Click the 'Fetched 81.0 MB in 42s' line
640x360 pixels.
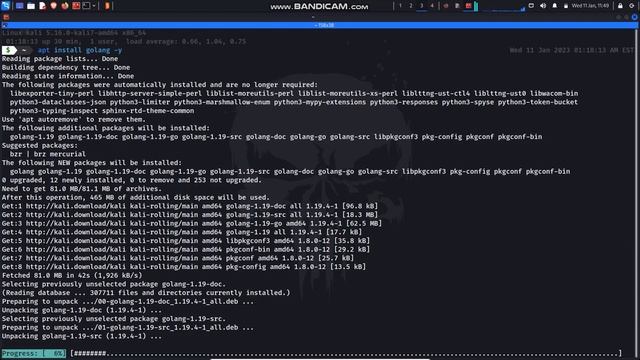click(72, 276)
